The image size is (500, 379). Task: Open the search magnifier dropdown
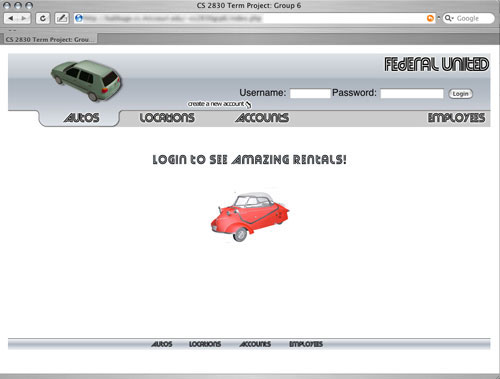pyautogui.click(x=449, y=18)
